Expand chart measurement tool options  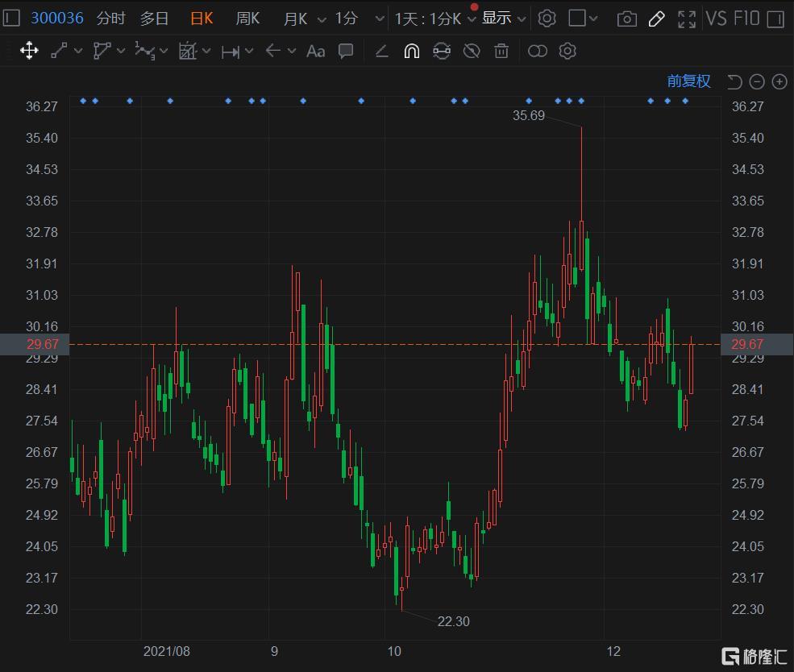206,51
